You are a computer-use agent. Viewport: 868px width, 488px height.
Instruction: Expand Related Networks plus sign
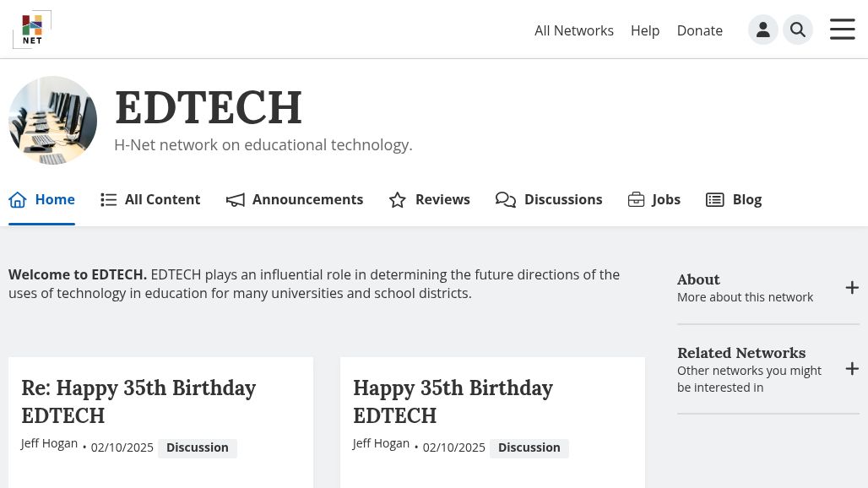852,369
